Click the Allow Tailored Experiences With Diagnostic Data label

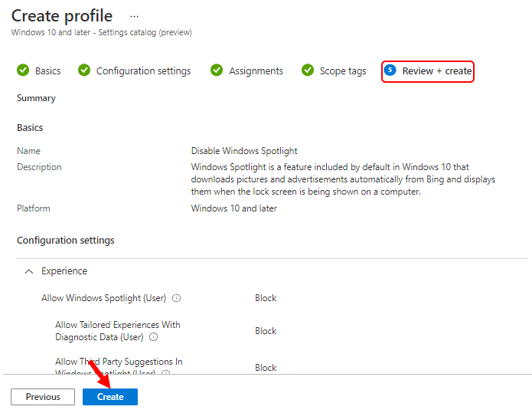point(118,331)
